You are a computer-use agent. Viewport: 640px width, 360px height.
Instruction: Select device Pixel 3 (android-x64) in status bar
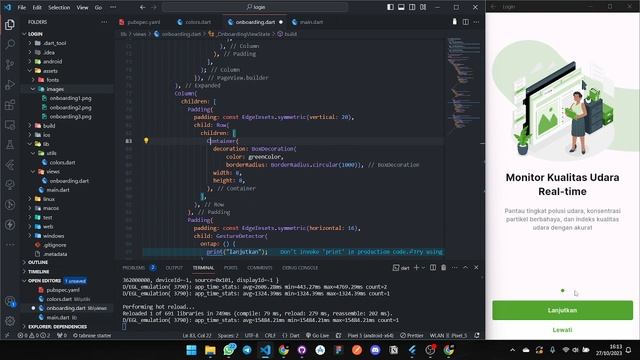coord(370,336)
